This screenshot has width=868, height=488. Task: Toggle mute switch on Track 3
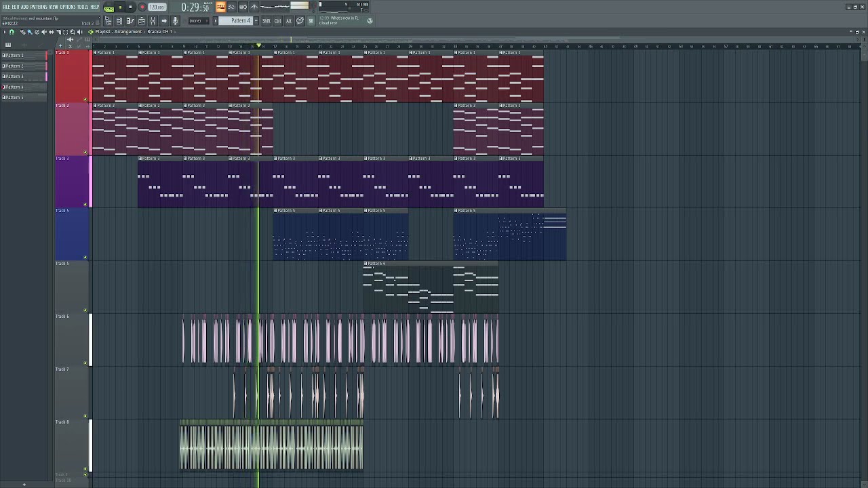pyautogui.click(x=85, y=205)
